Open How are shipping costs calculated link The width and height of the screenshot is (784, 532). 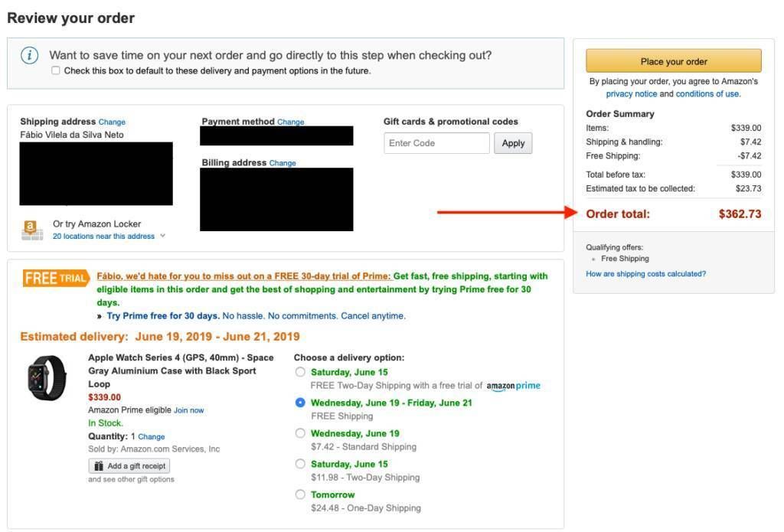(646, 273)
